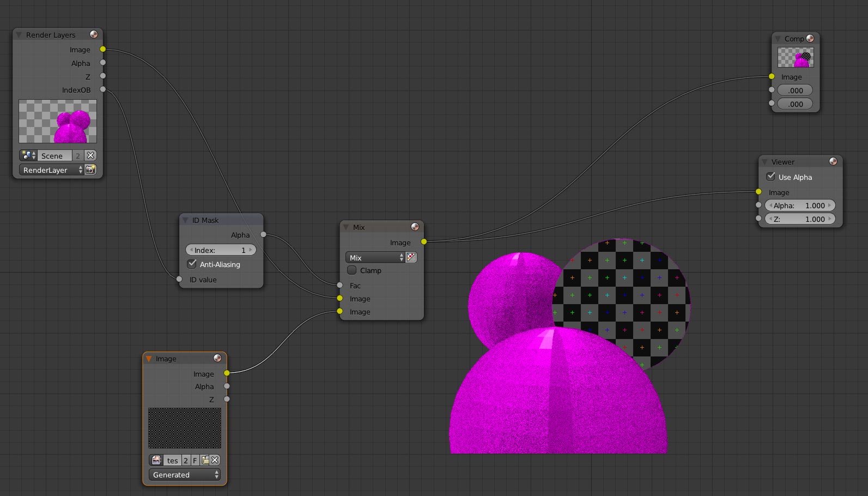Click Image node checker preview thumbnail
The image size is (868, 496).
[185, 428]
